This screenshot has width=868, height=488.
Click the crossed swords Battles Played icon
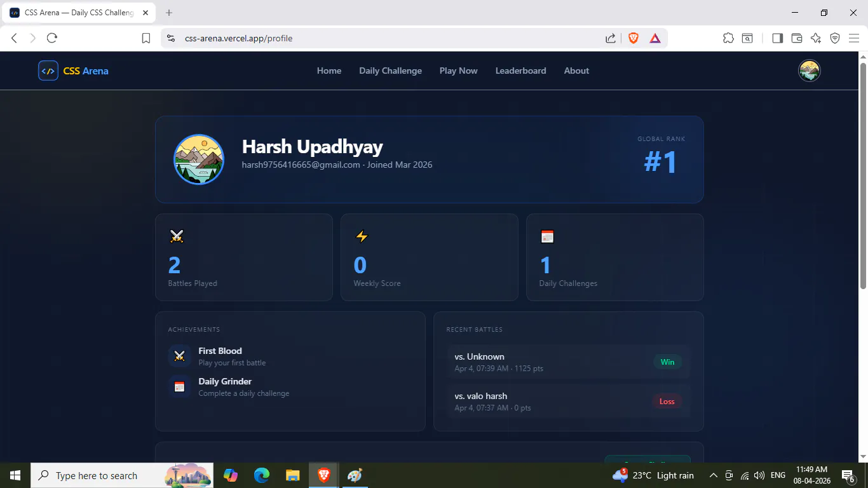coord(177,236)
